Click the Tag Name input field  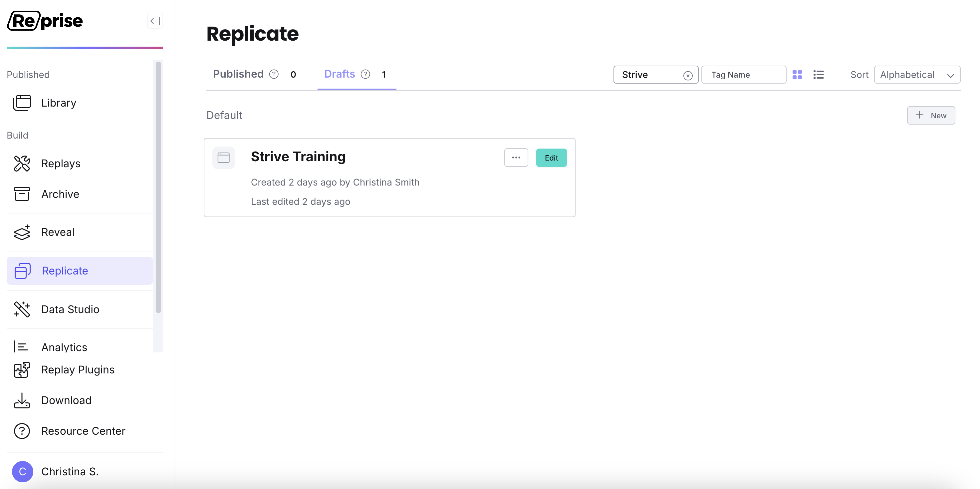click(x=744, y=75)
